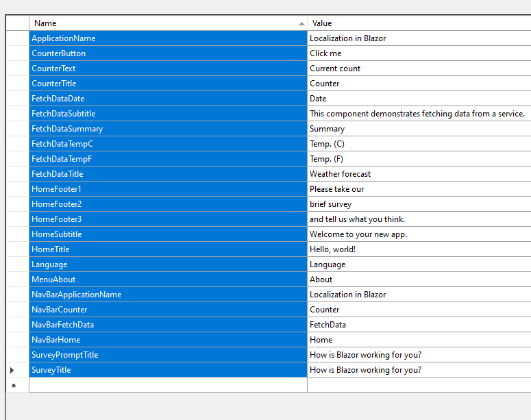Click the 'Summary' value cell

click(419, 129)
